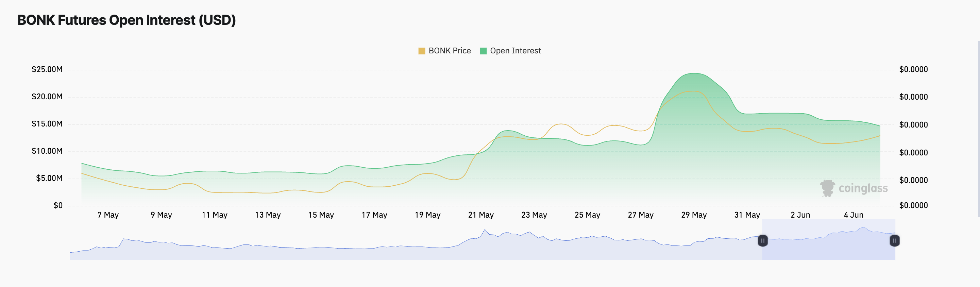Click the 17 May x-axis label

tap(374, 215)
